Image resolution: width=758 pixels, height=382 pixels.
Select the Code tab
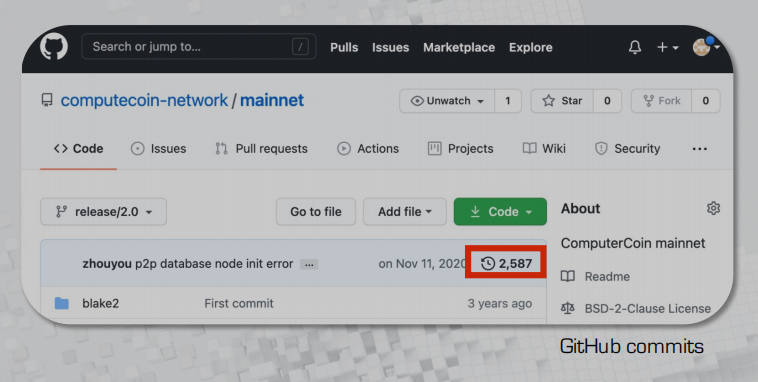pos(78,148)
